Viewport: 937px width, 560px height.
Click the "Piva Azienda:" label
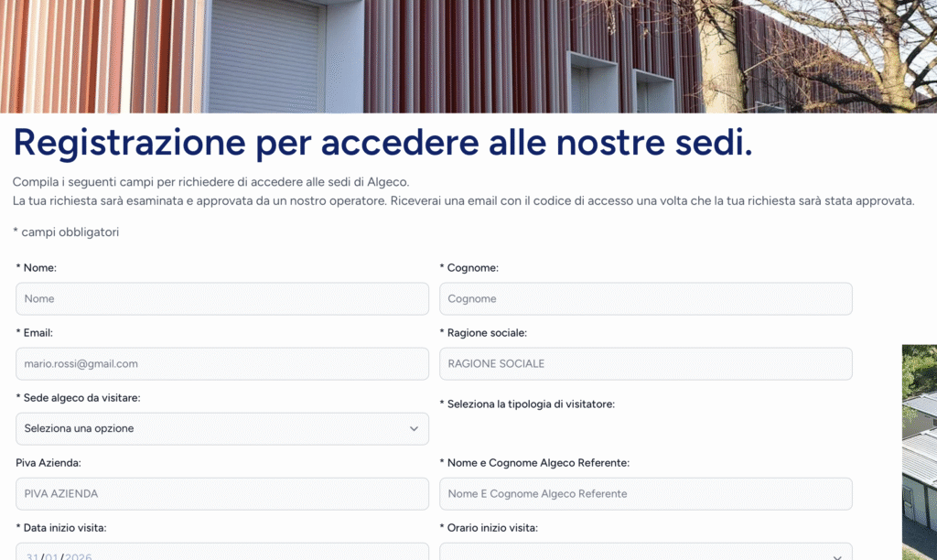(x=48, y=463)
